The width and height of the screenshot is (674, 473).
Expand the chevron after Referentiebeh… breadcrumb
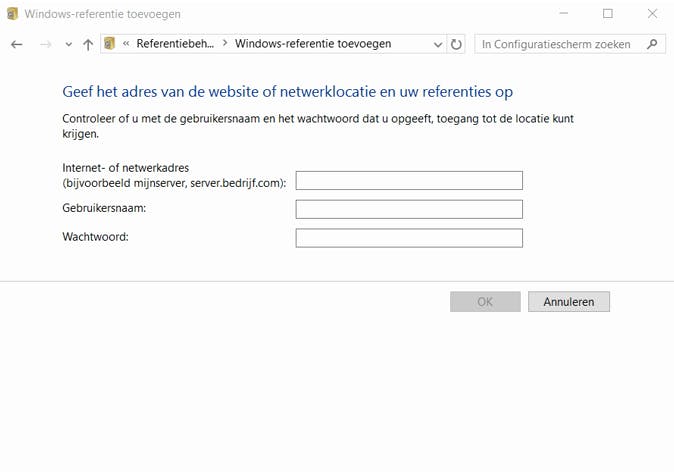click(225, 44)
